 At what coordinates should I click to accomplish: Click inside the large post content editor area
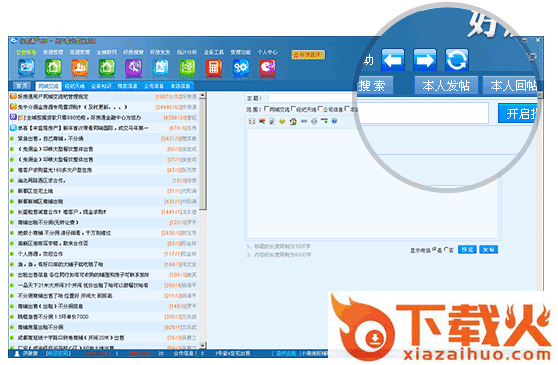(x=373, y=183)
